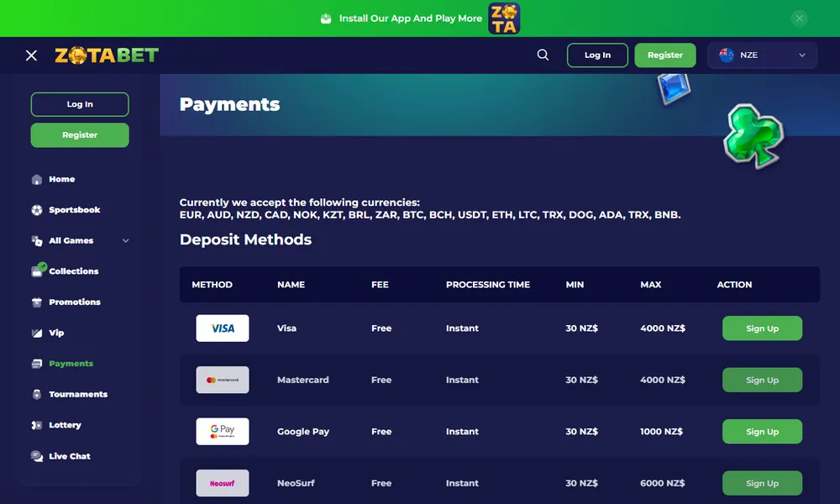Click the PROCESSING TIME column header

tap(488, 285)
